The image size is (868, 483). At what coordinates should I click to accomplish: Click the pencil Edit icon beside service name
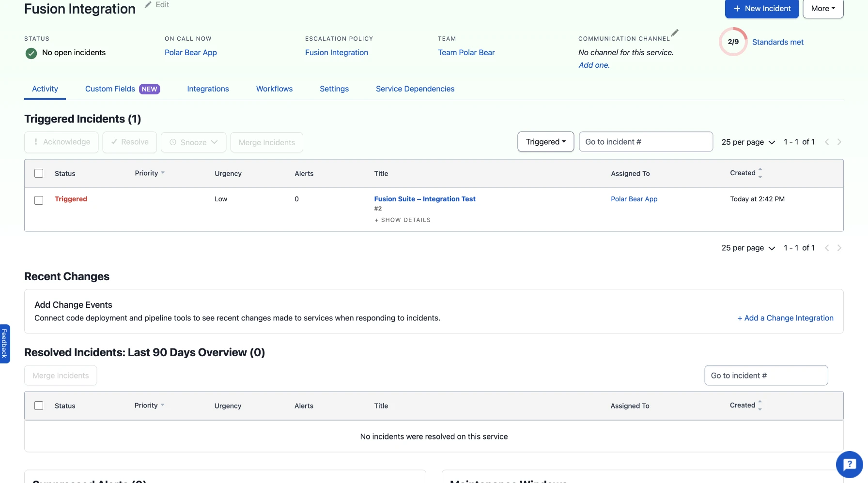pyautogui.click(x=148, y=5)
